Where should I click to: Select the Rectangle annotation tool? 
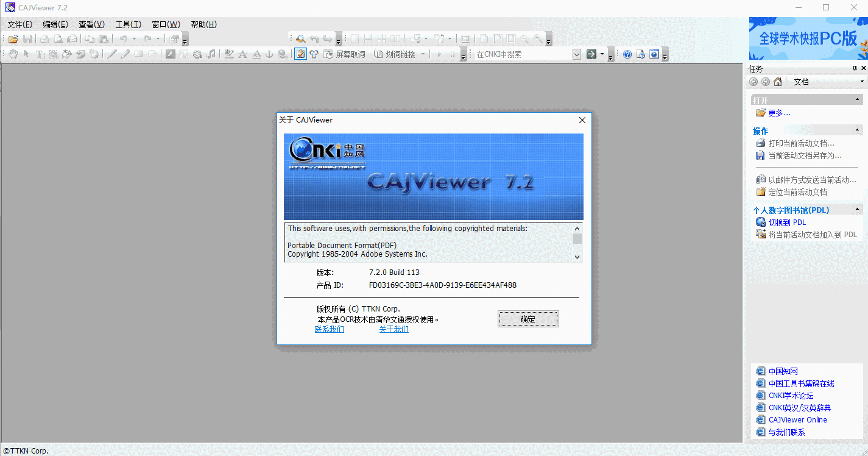[x=139, y=54]
